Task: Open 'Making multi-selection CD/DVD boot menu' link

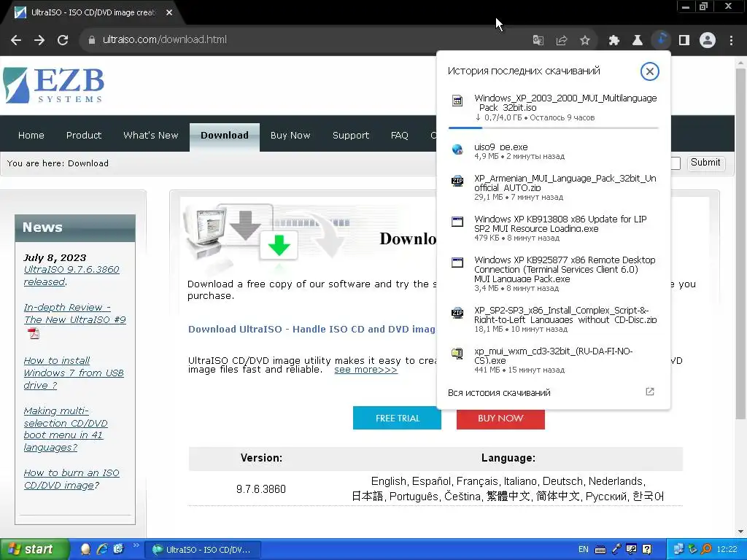Action: coord(65,429)
